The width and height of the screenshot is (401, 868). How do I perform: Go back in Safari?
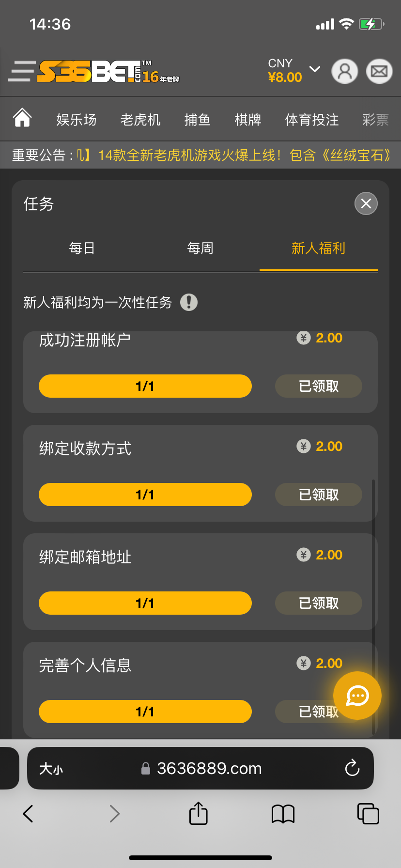pyautogui.click(x=28, y=814)
